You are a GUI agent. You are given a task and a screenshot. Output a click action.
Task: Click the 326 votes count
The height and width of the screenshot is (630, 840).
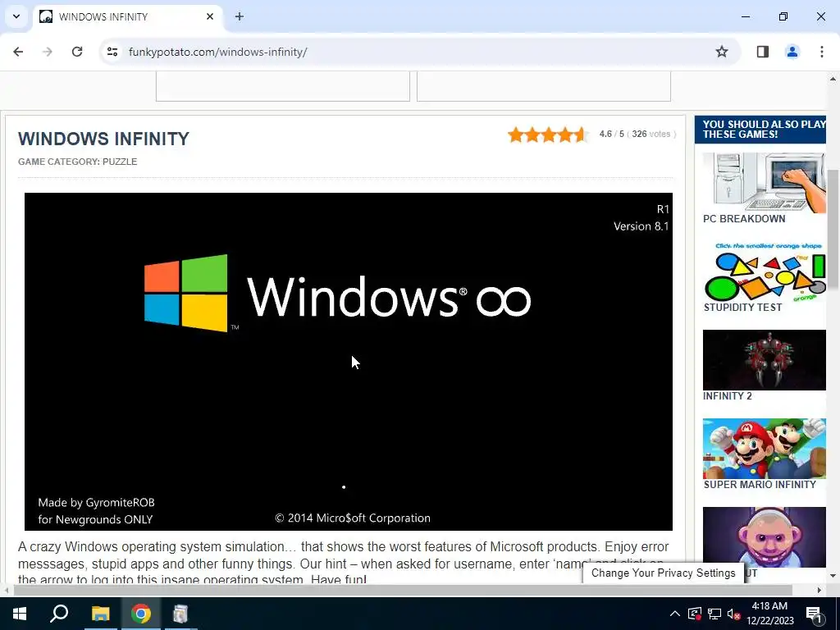coord(651,134)
